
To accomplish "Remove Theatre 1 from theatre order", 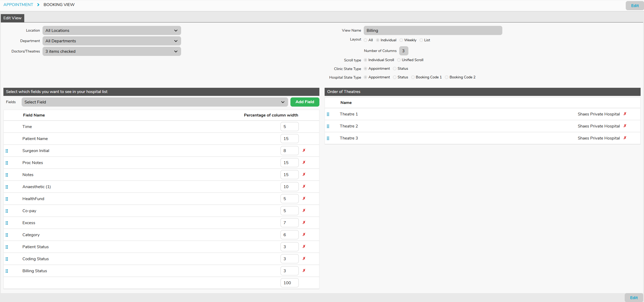I will [x=625, y=114].
